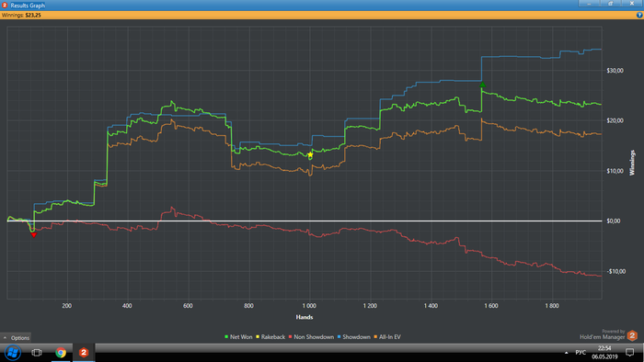Switch to Hold'em Manager taskbar app

(x=84, y=353)
